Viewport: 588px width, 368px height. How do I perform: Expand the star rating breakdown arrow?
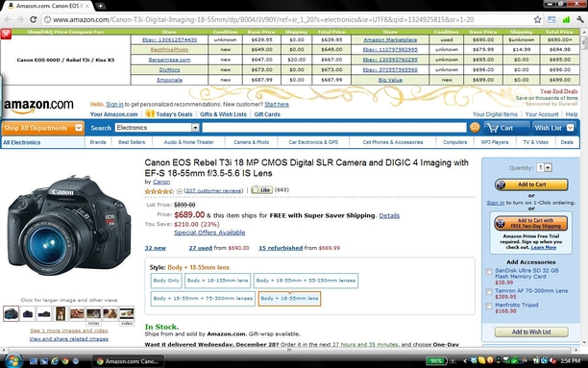[180, 191]
